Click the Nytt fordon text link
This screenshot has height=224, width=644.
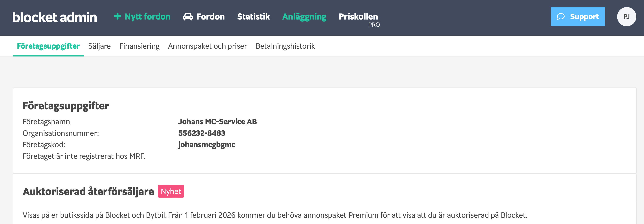pyautogui.click(x=147, y=17)
